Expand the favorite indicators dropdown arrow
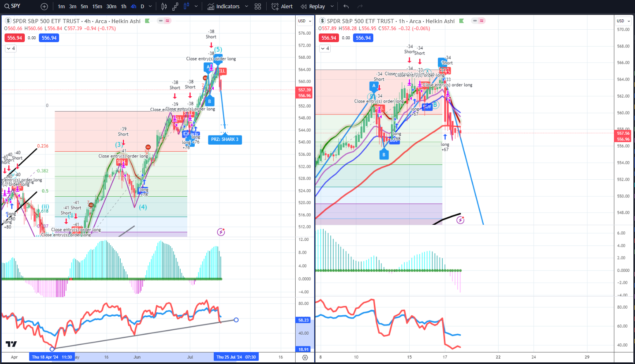 click(247, 7)
